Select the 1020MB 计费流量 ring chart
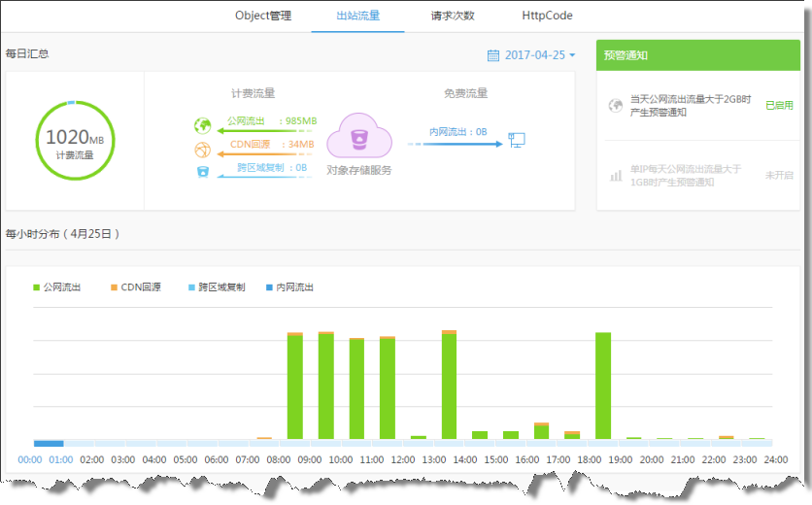 click(74, 141)
